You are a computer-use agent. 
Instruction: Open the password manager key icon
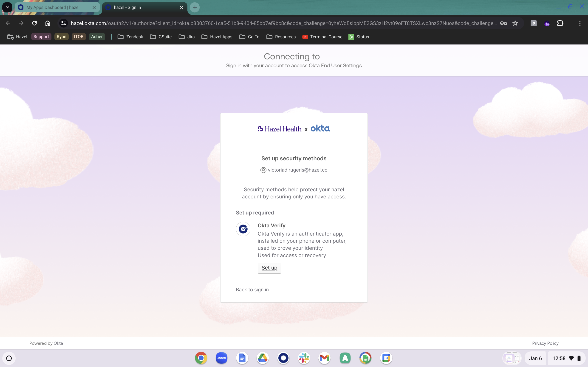[x=503, y=23]
